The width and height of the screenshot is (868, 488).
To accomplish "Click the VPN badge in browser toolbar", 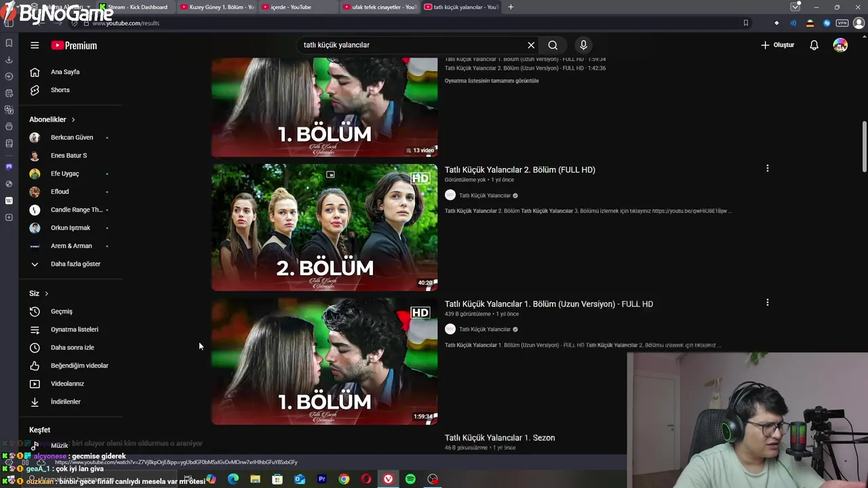I will click(x=842, y=23).
